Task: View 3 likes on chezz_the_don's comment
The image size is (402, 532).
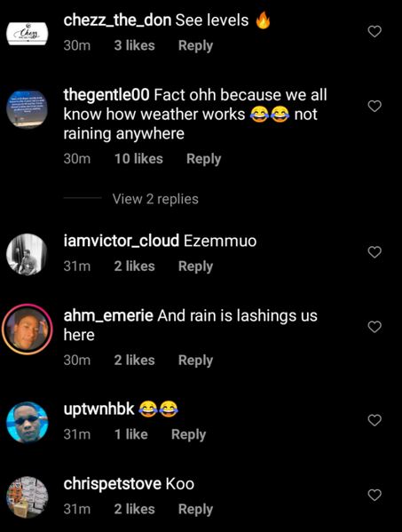Action: pos(134,45)
